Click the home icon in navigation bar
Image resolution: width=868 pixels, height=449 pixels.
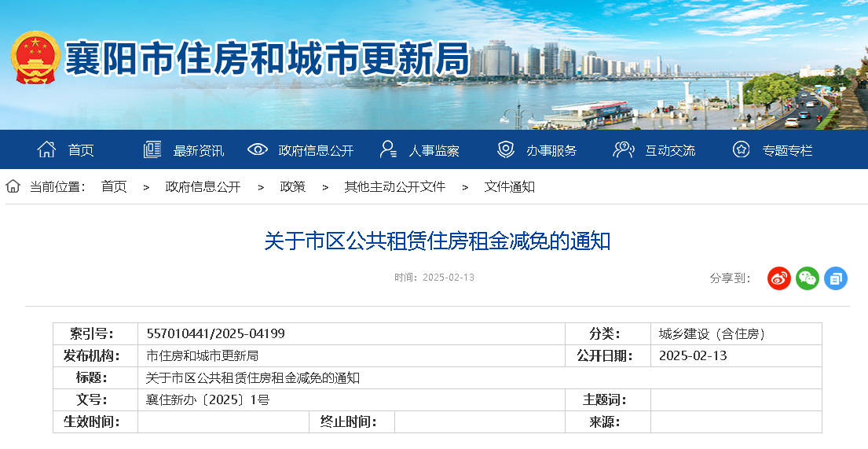(46, 149)
